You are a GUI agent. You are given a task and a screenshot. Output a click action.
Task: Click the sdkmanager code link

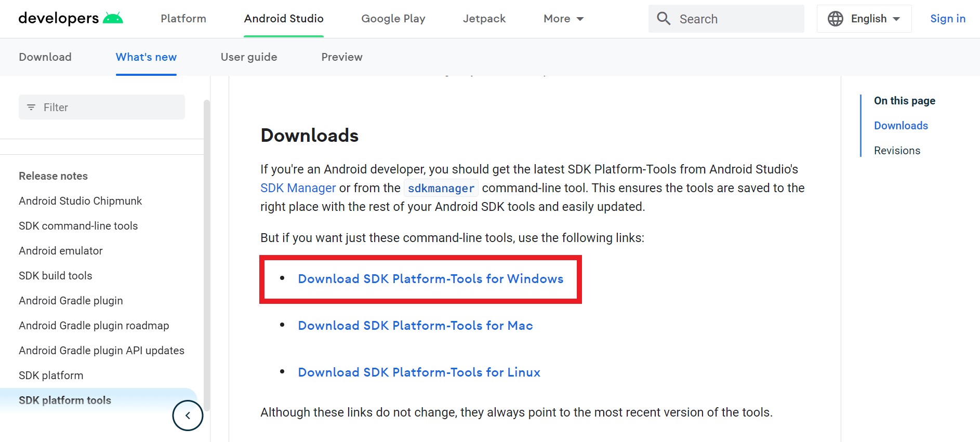click(x=441, y=188)
